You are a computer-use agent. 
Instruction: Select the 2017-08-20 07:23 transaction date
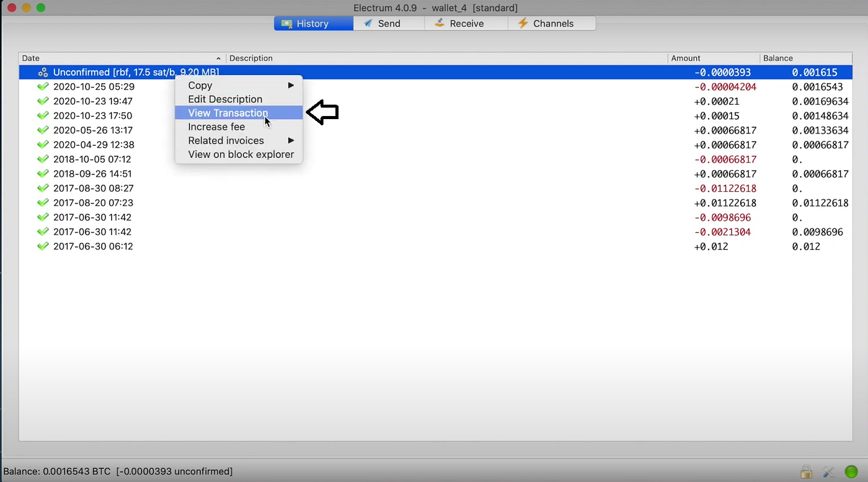coord(93,203)
